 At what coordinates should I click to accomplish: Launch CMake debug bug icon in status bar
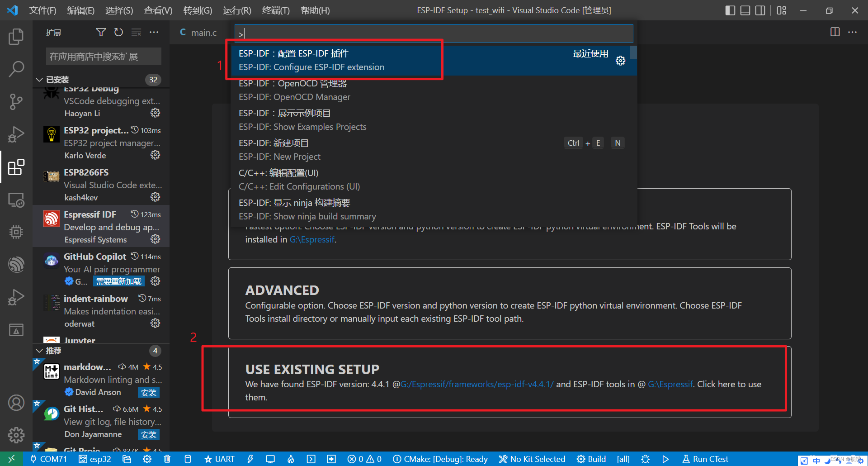(646, 459)
